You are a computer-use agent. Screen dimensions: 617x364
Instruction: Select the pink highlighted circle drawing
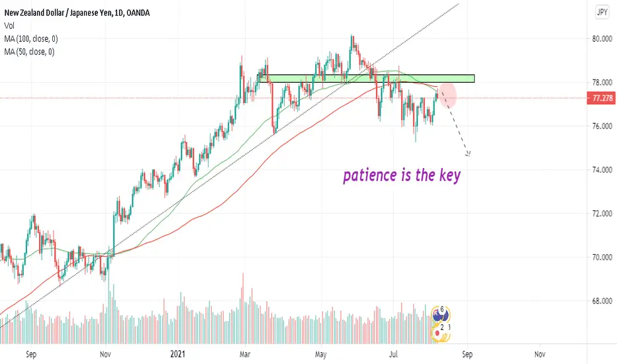click(x=447, y=95)
